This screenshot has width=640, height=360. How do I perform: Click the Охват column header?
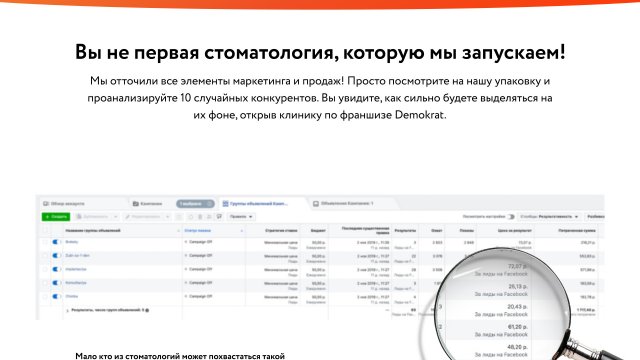437,231
